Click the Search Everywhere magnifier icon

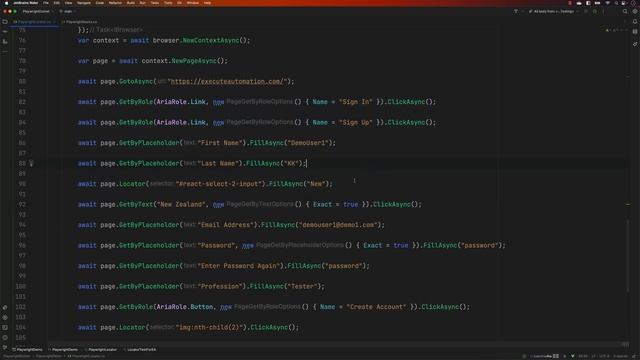coord(625,11)
